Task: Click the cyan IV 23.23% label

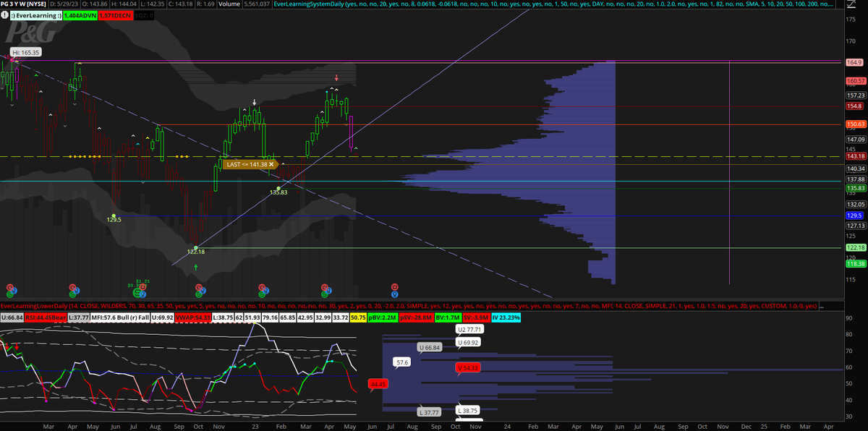Action: click(x=506, y=317)
